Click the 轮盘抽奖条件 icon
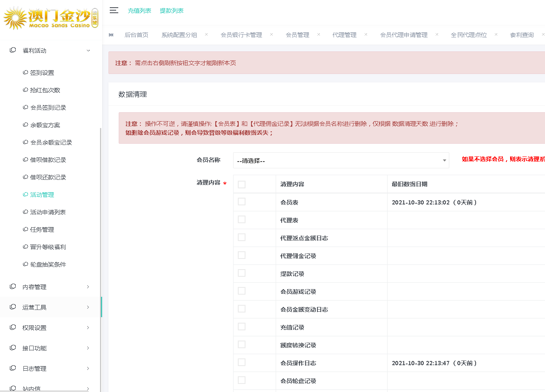 [x=26, y=264]
